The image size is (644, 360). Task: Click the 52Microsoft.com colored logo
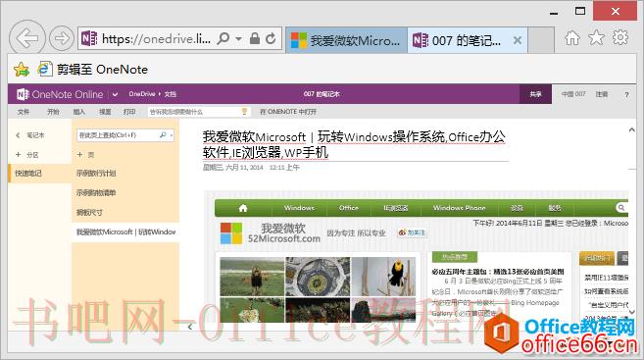[231, 233]
